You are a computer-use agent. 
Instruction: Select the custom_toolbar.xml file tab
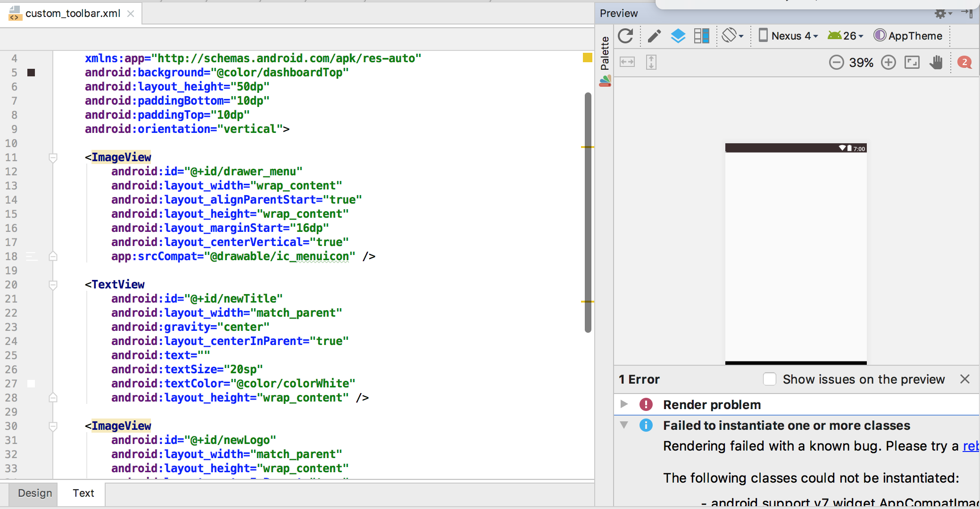[73, 14]
